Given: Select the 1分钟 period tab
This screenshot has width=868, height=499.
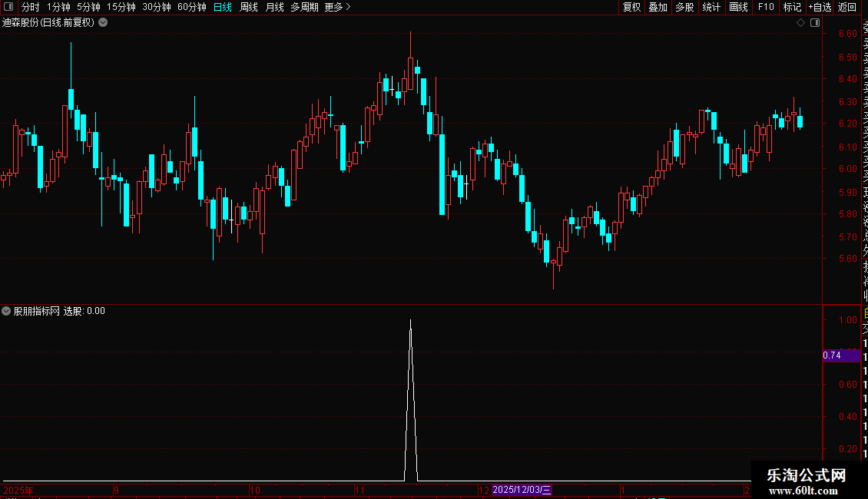Looking at the screenshot, I should coord(58,7).
